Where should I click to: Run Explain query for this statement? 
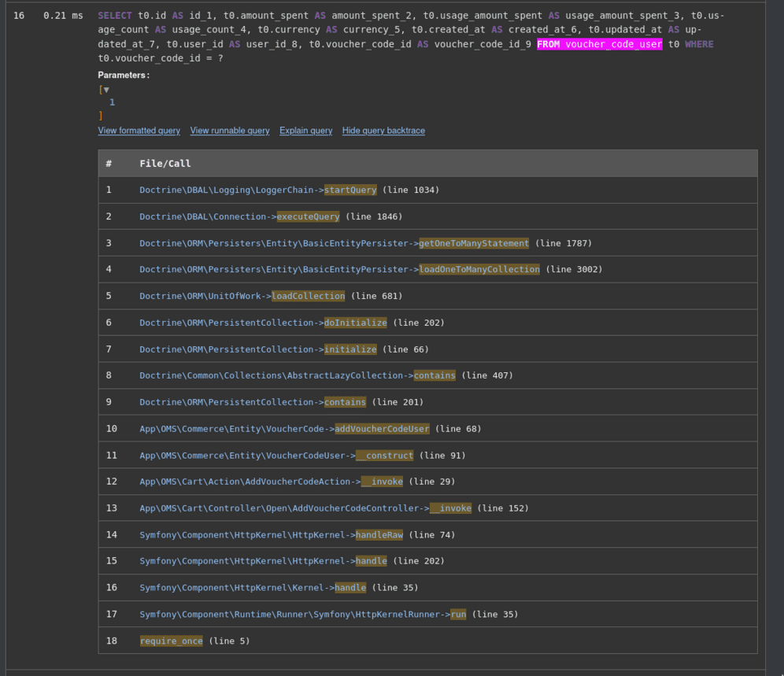point(305,131)
